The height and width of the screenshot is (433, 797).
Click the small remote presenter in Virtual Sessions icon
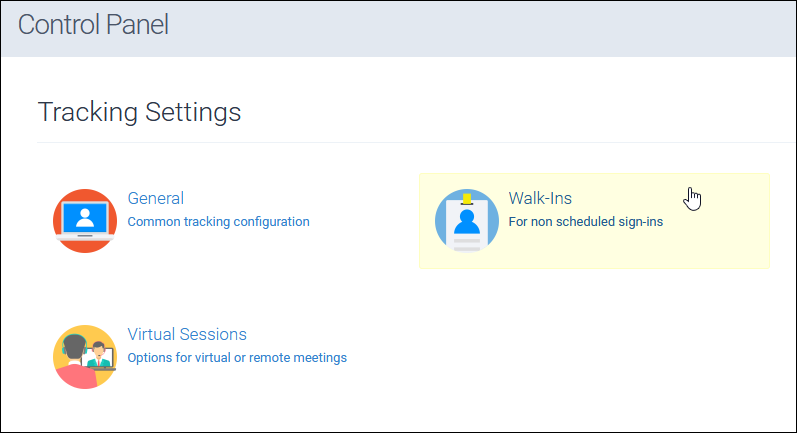point(99,355)
